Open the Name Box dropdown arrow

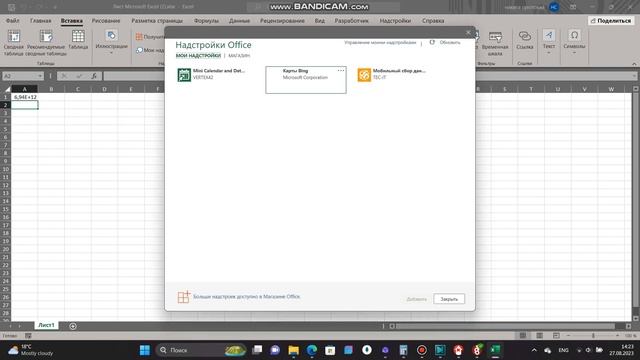coord(40,76)
